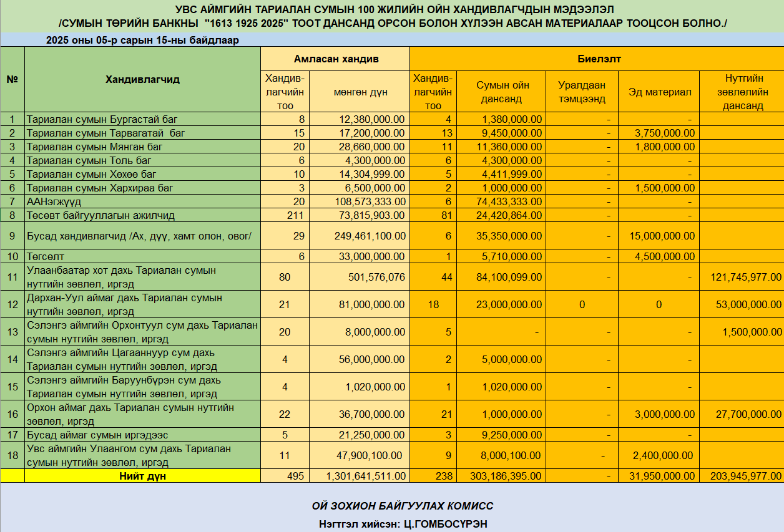Click the total donor count "495"
This screenshot has height=532, width=784.
pos(295,476)
